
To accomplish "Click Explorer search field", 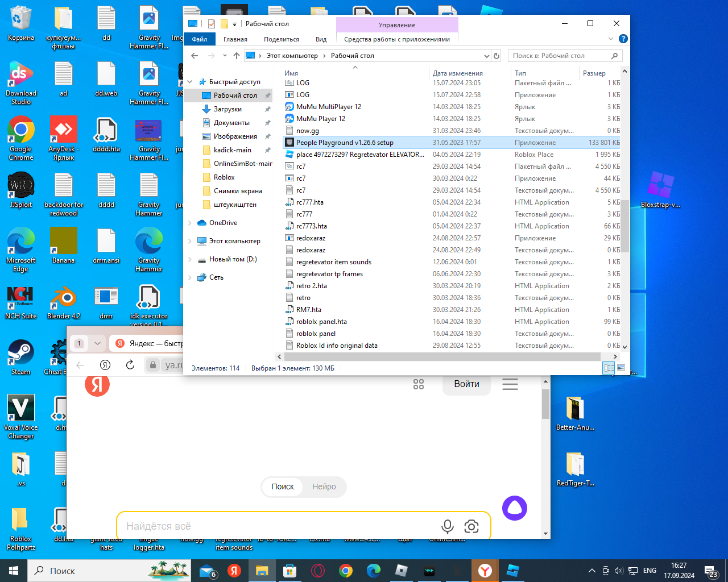I will pyautogui.click(x=565, y=56).
